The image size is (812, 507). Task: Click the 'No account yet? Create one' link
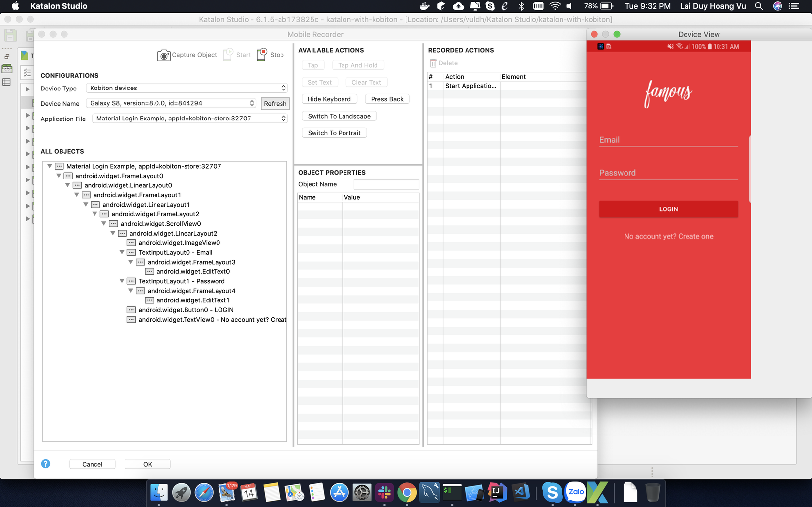click(668, 236)
